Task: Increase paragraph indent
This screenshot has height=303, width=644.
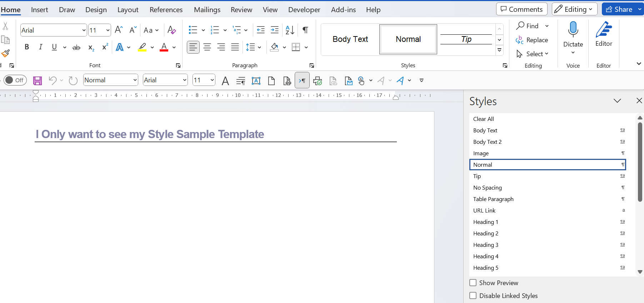Action: click(x=275, y=30)
